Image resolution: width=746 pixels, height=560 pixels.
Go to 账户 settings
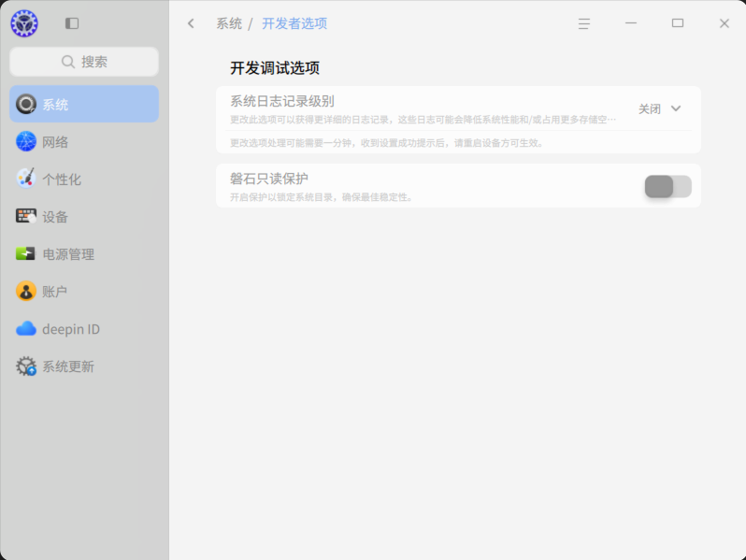[x=84, y=291]
